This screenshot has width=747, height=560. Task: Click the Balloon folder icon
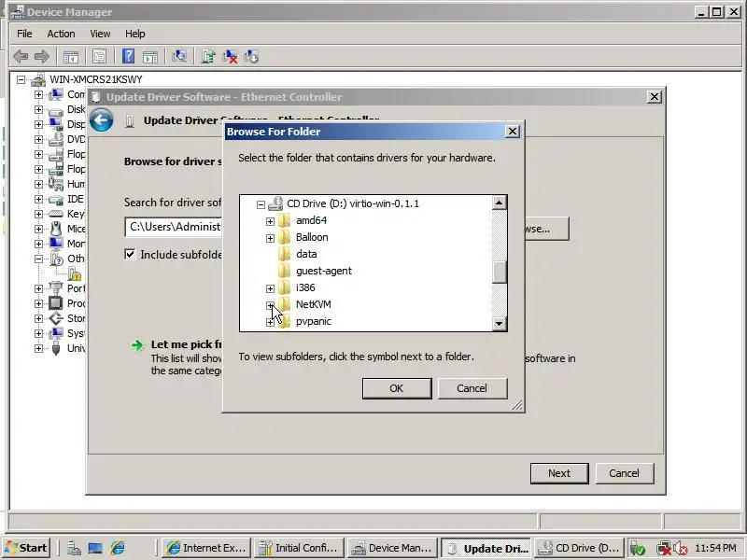tap(285, 237)
